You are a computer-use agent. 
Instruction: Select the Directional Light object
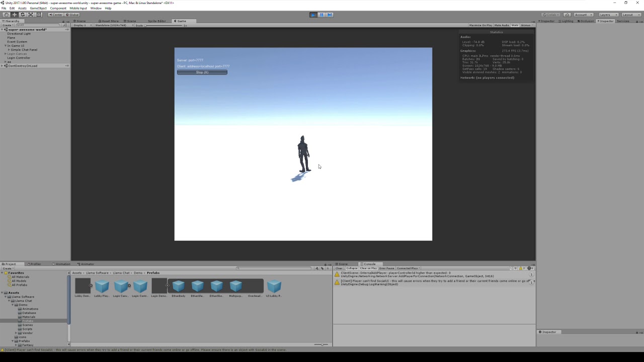19,34
